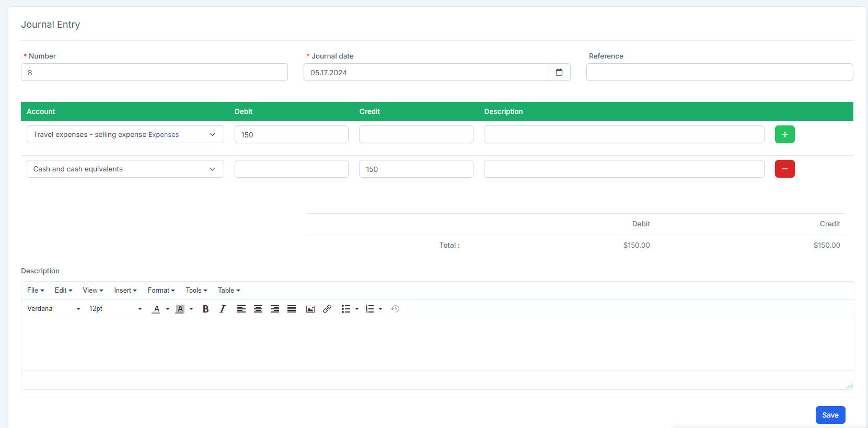Toggle justify text alignment
Image resolution: width=868 pixels, height=428 pixels.
click(x=292, y=309)
